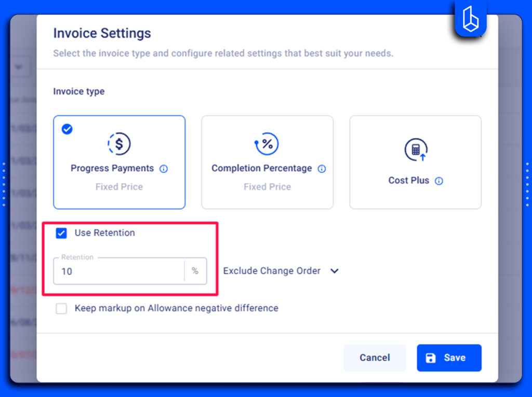The width and height of the screenshot is (532, 397).
Task: Click the dollar sign Progress Payments icon
Action: point(119,144)
